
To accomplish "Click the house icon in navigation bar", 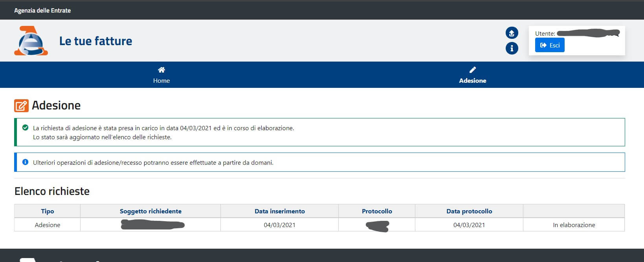I will (x=161, y=70).
